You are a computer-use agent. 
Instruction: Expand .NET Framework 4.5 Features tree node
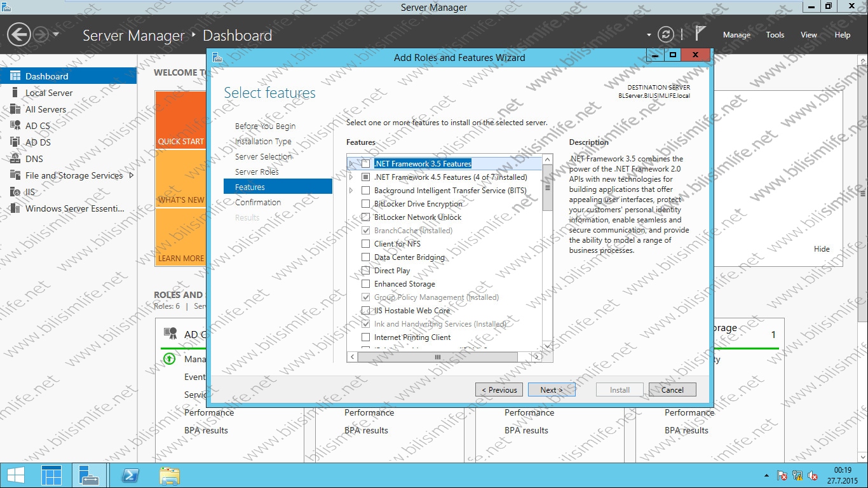click(351, 177)
